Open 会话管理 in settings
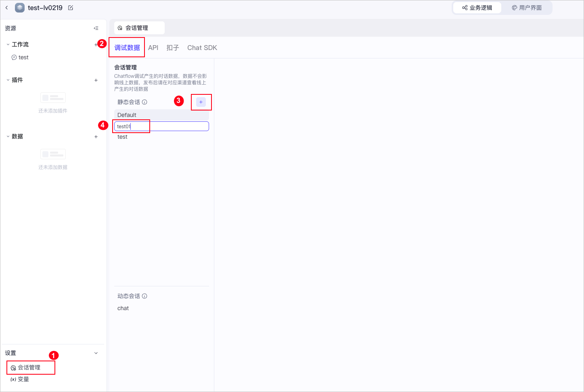584x392 pixels. [x=29, y=367]
